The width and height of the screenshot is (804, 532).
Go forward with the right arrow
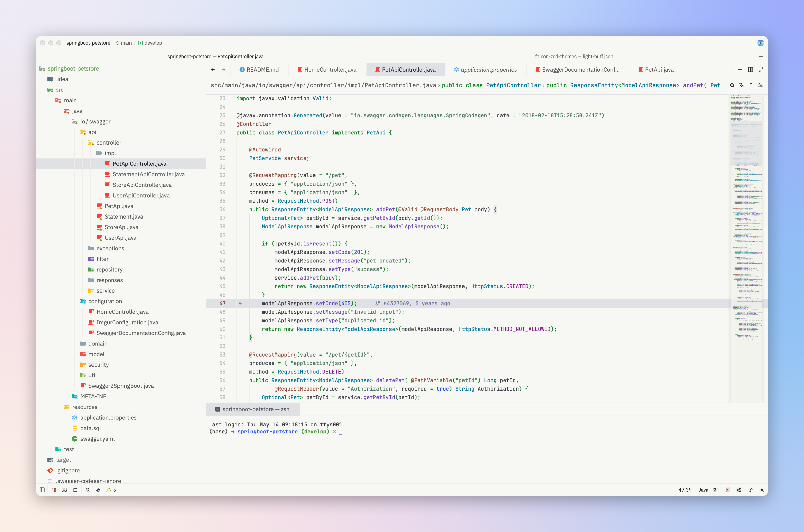click(223, 70)
